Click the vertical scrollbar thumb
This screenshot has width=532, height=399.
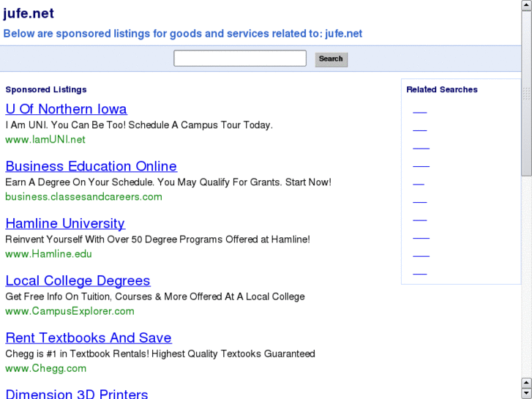click(x=527, y=94)
